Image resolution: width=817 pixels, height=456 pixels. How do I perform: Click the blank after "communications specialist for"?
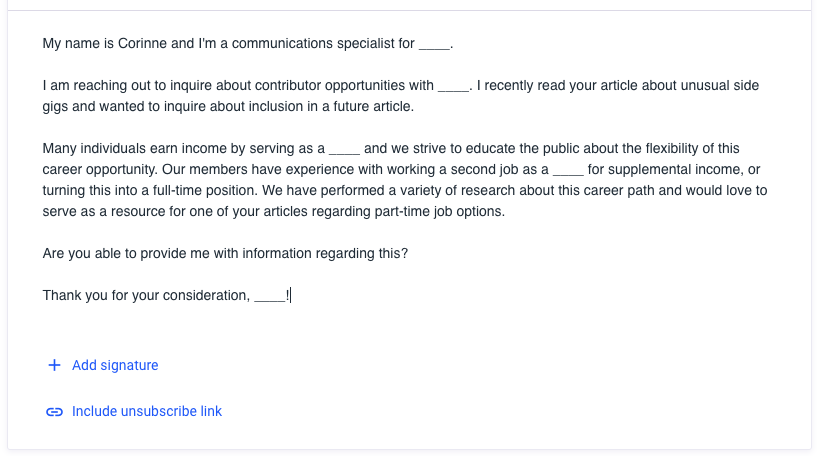pos(434,45)
